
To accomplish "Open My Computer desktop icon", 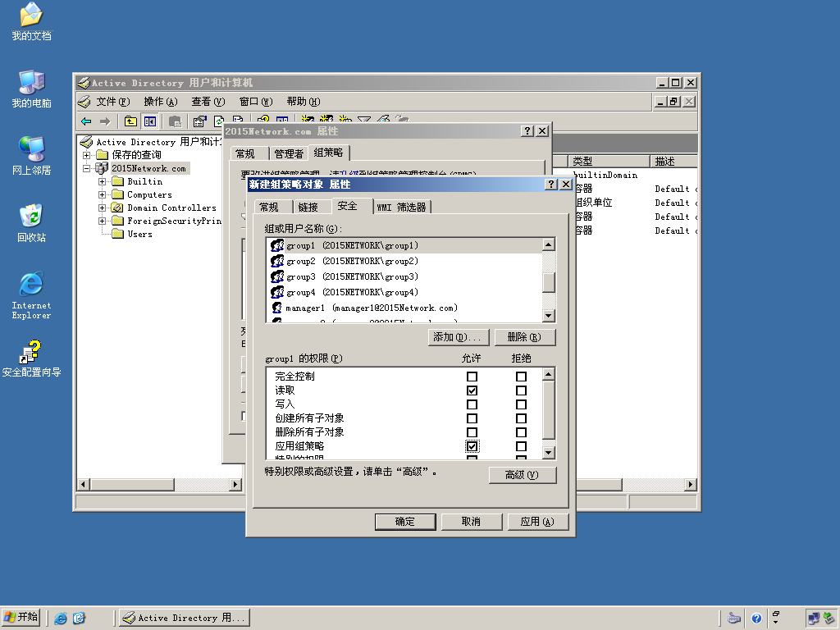I will coord(31,89).
